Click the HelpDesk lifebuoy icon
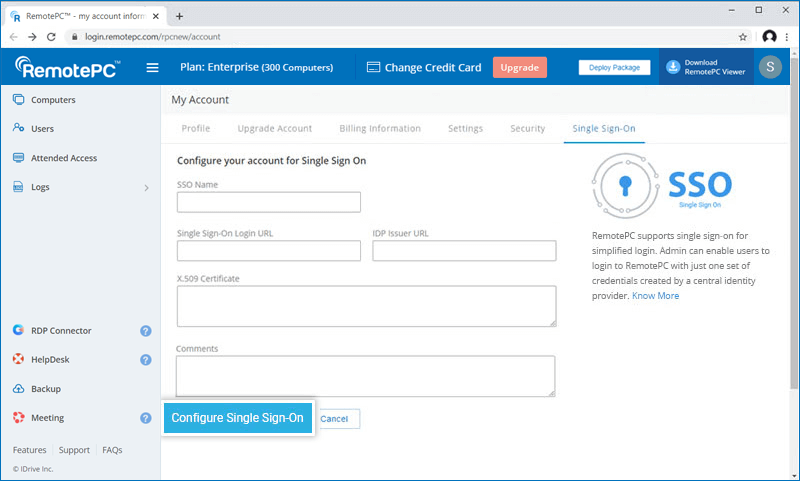This screenshot has width=800, height=481. coord(19,360)
